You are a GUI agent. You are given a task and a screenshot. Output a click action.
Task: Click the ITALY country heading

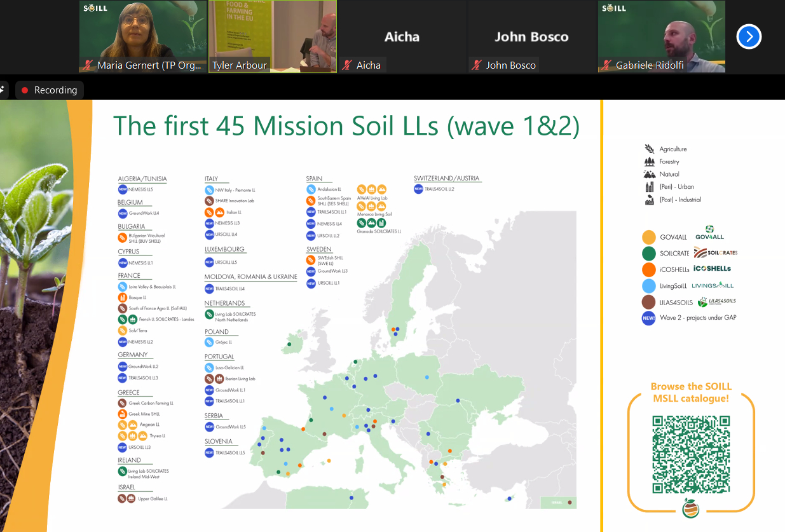click(x=212, y=179)
